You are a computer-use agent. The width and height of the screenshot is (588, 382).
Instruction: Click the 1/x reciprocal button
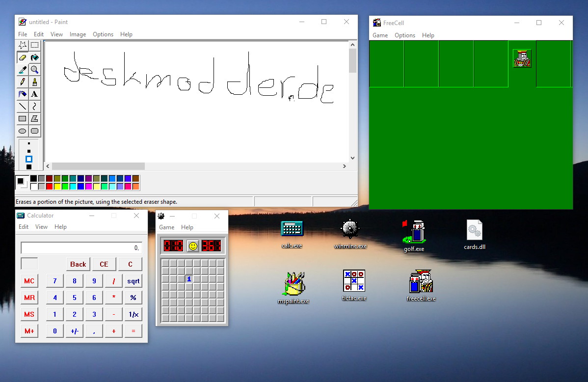pos(133,314)
